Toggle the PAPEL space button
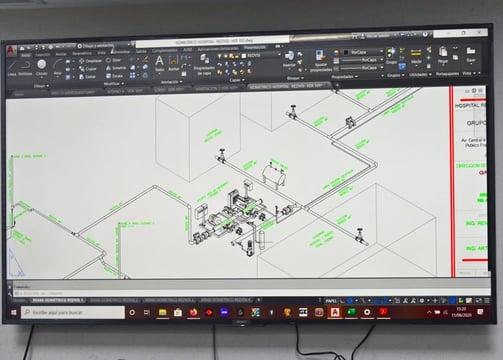This screenshot has height=360, width=503. click(x=331, y=301)
